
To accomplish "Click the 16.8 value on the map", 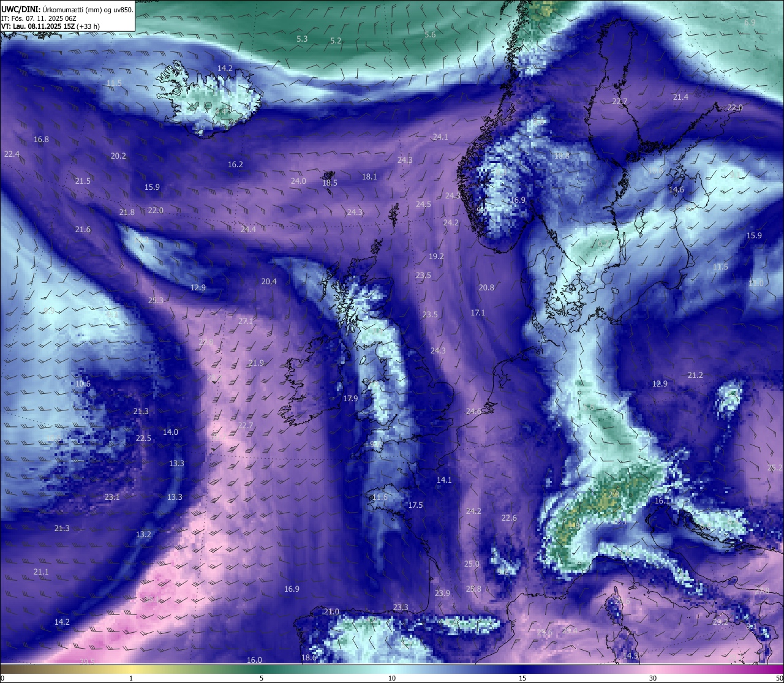I will (41, 140).
